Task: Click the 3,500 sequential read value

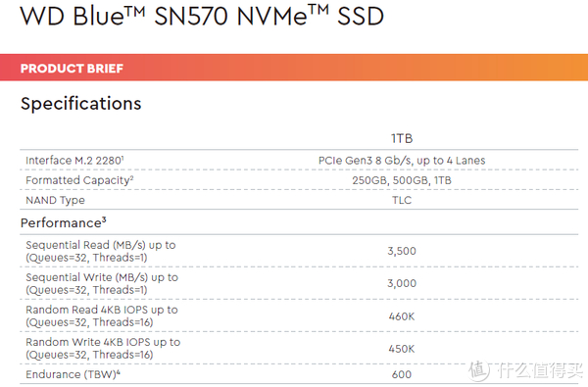Action: tap(402, 251)
